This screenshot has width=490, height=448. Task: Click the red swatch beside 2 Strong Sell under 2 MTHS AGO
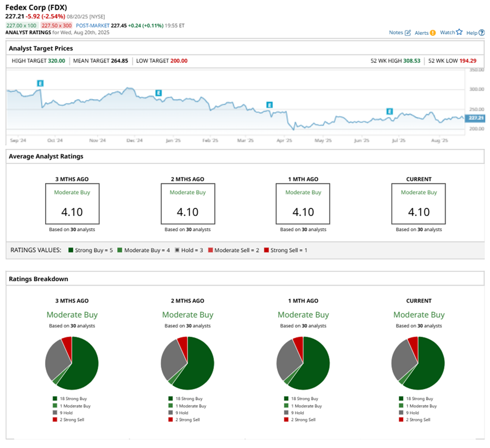click(171, 420)
